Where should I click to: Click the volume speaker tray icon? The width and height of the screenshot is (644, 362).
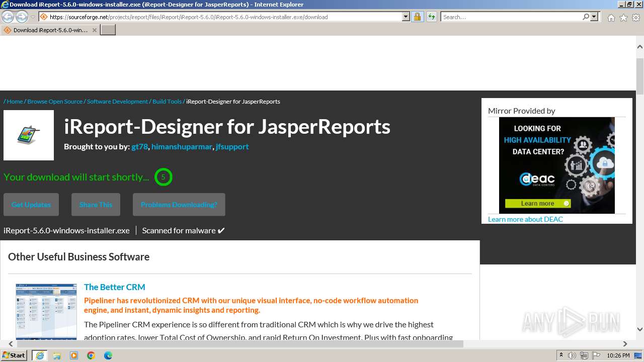[572, 355]
